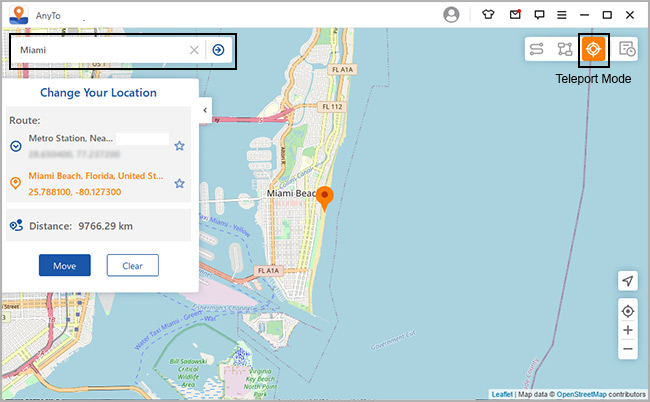Select the two-spot route mode icon
This screenshot has width=650, height=402.
tap(537, 49)
